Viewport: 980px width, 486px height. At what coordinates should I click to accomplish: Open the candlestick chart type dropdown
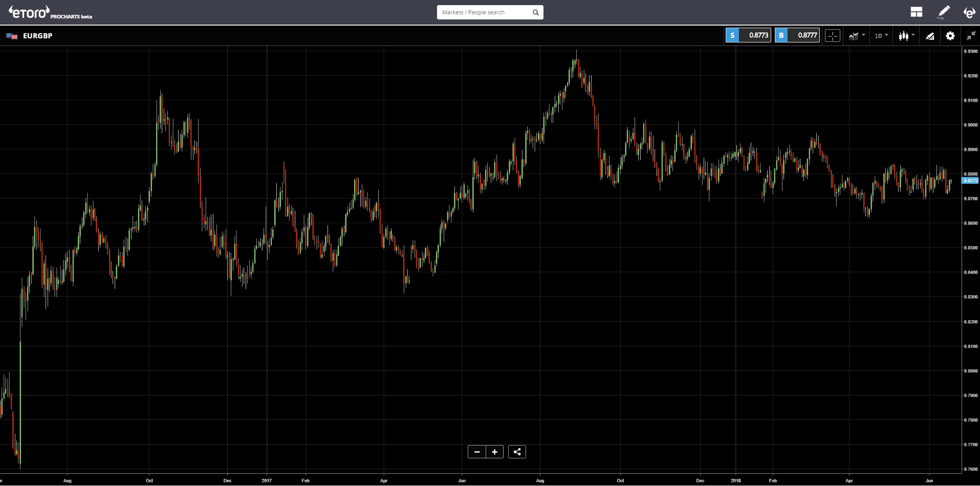pyautogui.click(x=906, y=36)
